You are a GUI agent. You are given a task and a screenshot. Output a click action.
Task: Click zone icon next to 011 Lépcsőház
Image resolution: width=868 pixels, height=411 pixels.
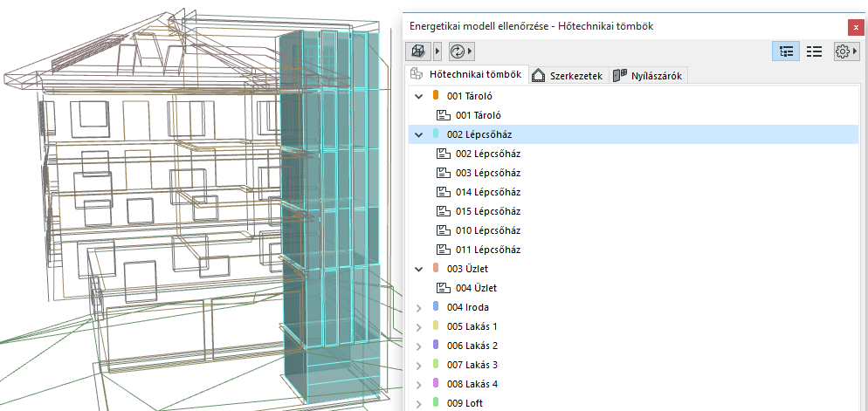point(442,250)
